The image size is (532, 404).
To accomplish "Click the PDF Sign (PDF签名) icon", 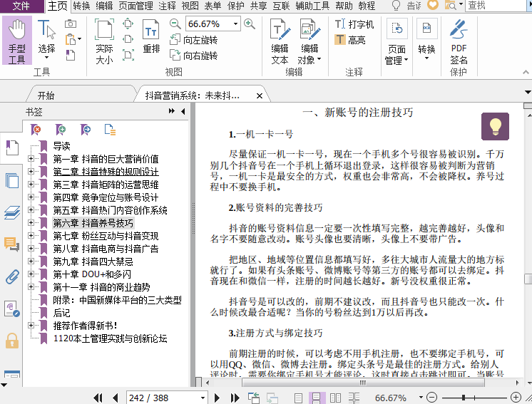I will 459,41.
